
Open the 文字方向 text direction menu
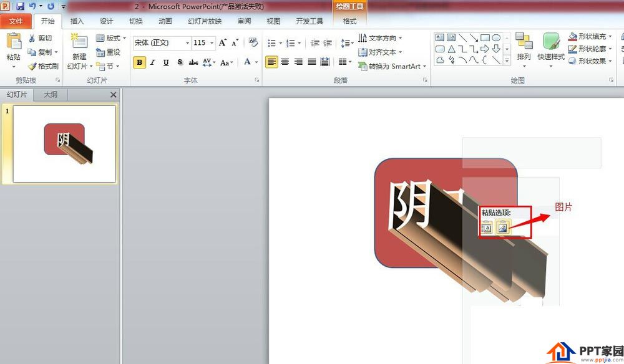(x=380, y=38)
